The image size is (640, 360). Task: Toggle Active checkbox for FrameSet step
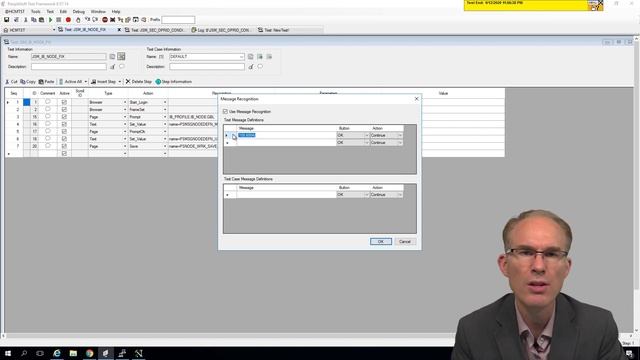pos(64,110)
